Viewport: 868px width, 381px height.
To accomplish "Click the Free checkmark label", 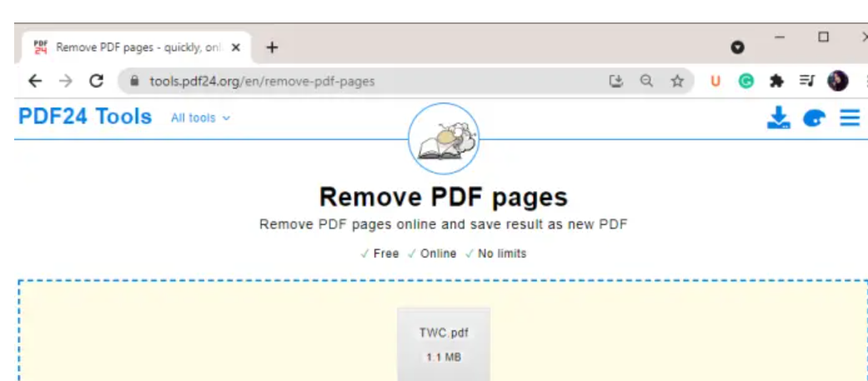I will coord(379,253).
